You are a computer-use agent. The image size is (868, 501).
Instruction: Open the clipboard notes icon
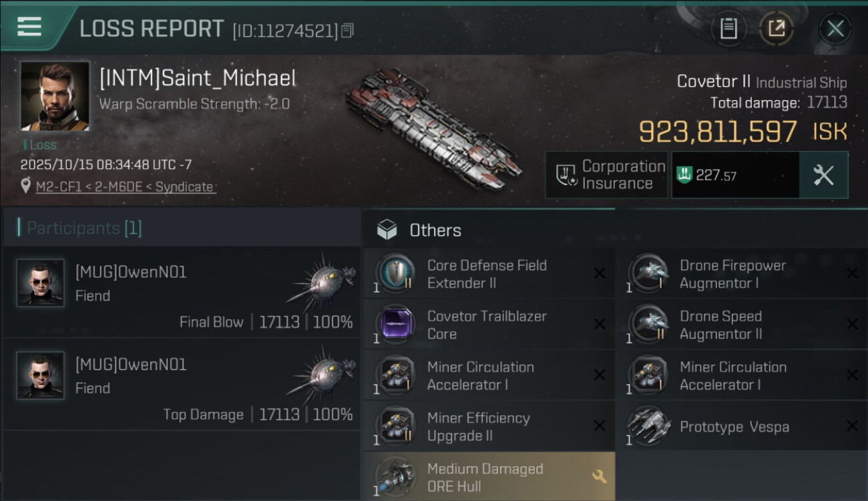(728, 28)
